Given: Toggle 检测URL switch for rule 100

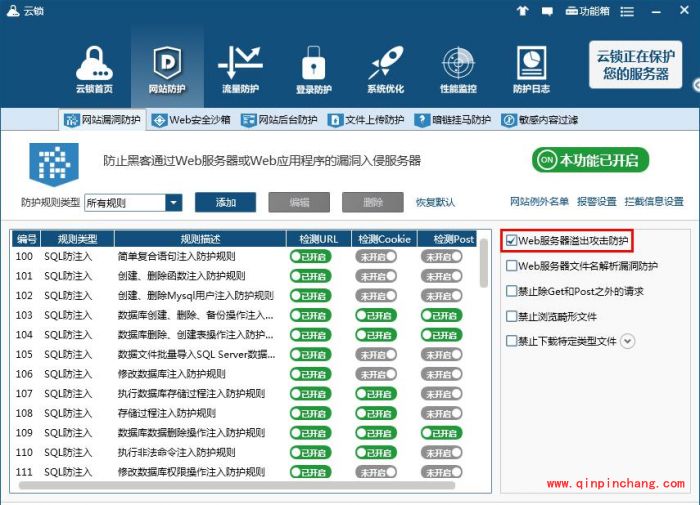Looking at the screenshot, I should click(311, 257).
